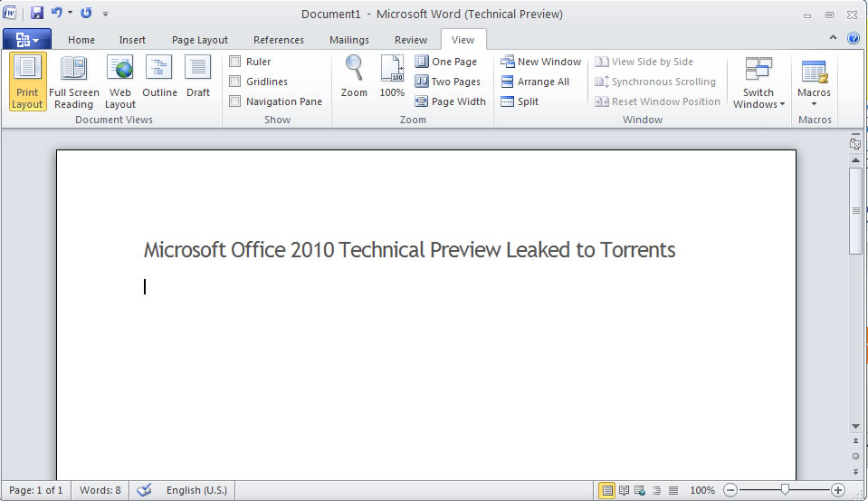This screenshot has height=501, width=868.
Task: Open the Page Layout tab
Action: tap(200, 40)
